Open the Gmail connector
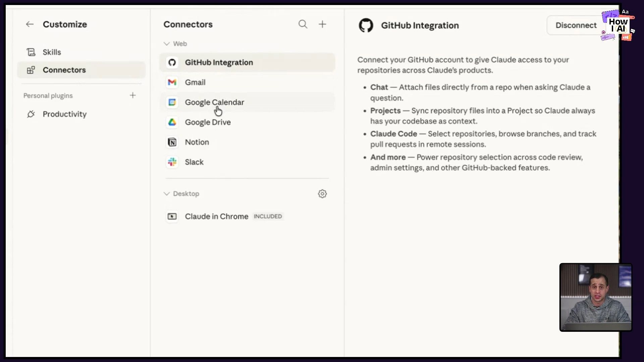This screenshot has width=644, height=362. 247,82
